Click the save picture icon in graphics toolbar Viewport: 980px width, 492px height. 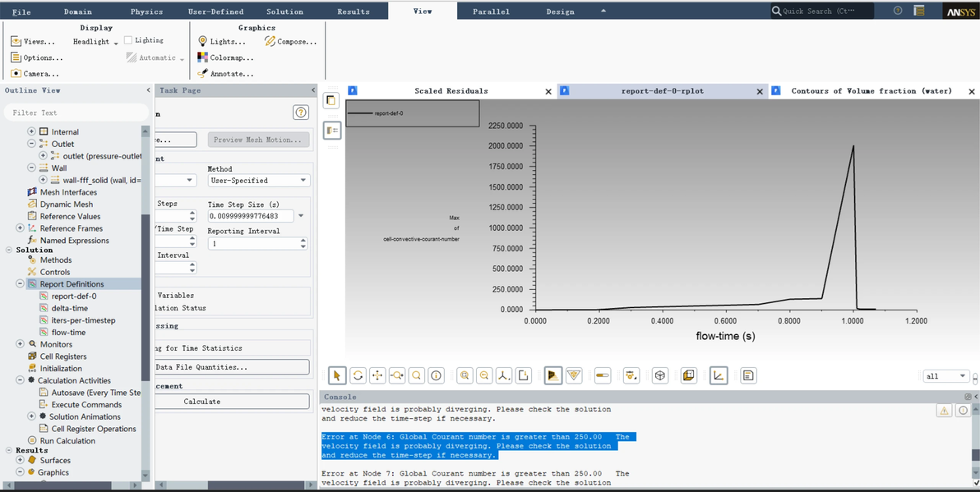coord(523,375)
